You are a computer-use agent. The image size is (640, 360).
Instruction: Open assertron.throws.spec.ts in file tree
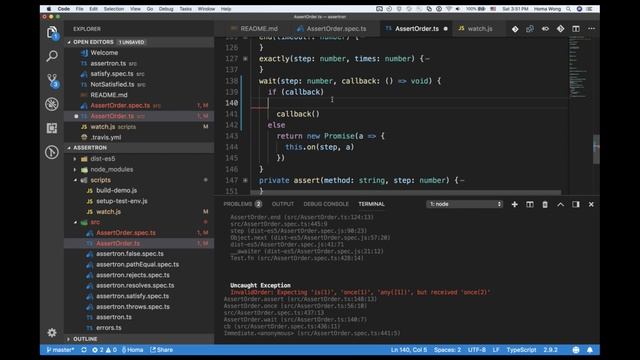133,307
